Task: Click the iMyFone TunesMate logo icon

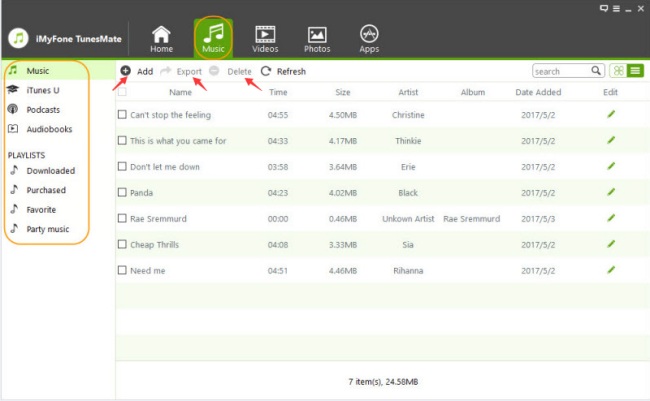Action: (x=18, y=39)
